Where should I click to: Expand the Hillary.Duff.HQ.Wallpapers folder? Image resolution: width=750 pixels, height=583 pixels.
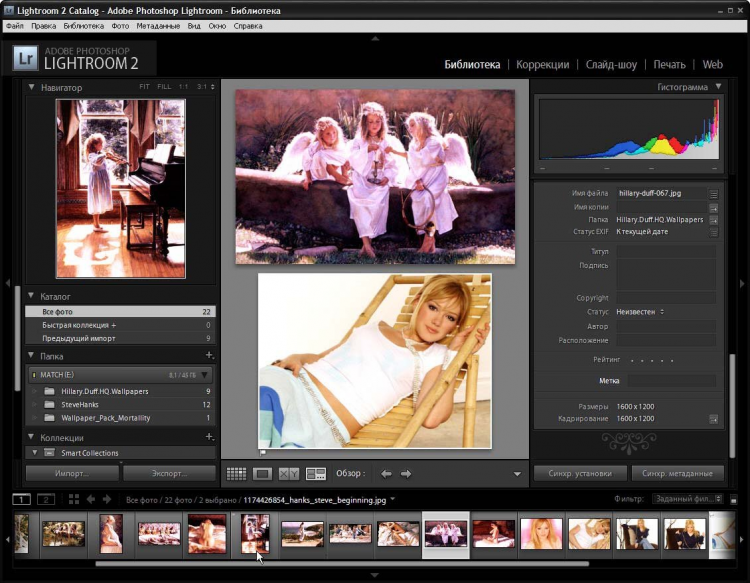click(x=36, y=391)
